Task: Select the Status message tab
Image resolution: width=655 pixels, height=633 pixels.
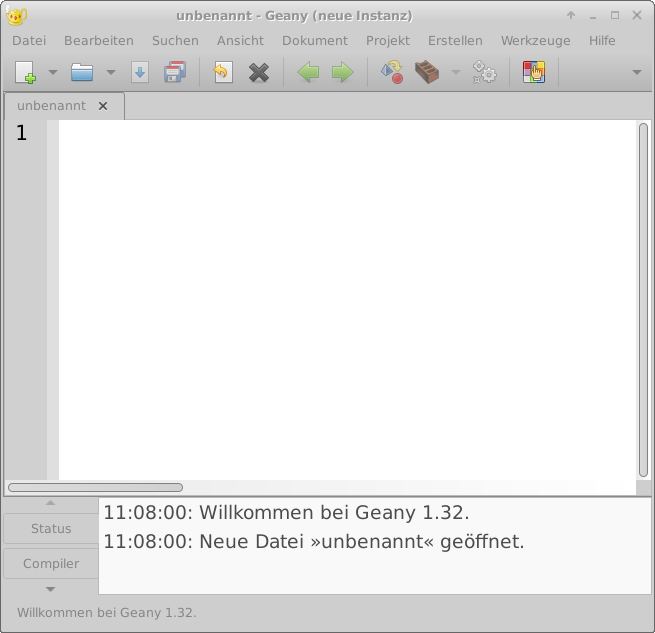Action: click(x=51, y=528)
